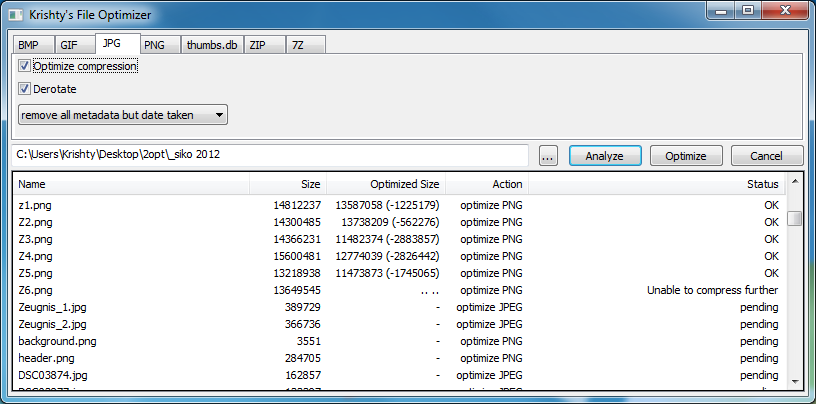Click the scroll up arrow of the file list
This screenshot has height=404, width=816.
coord(795,184)
